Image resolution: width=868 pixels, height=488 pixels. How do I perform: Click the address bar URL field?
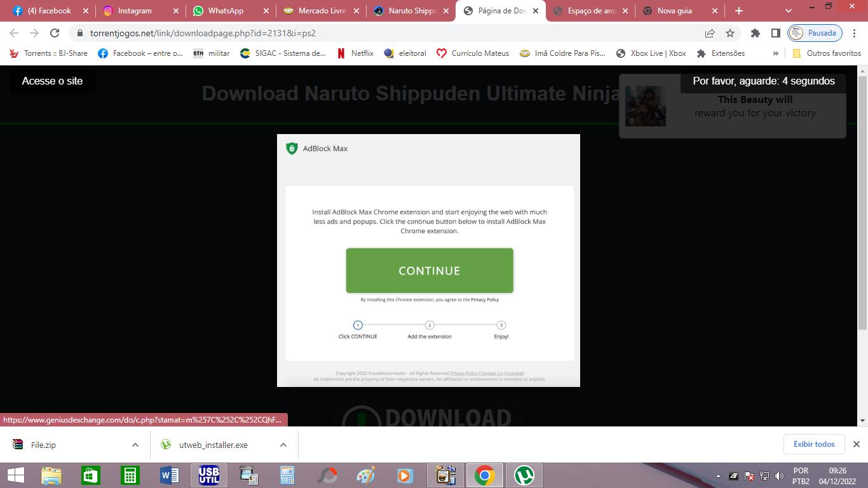click(x=381, y=33)
